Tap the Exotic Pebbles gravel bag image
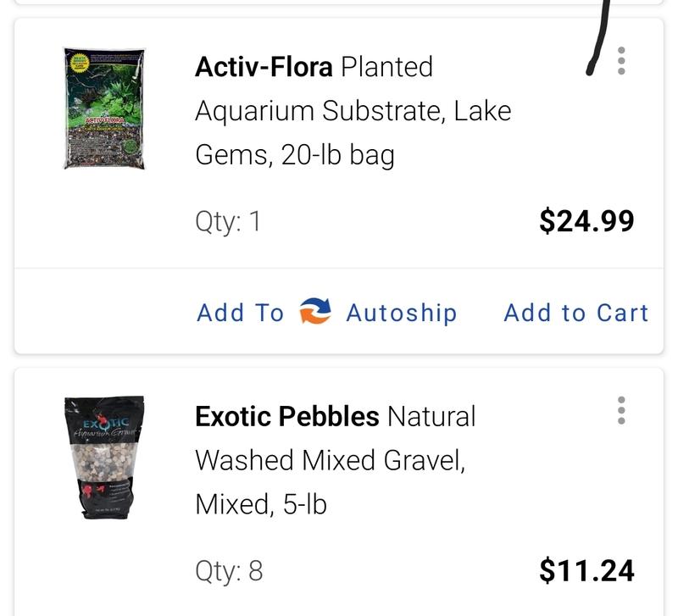Image resolution: width=678 pixels, height=616 pixels. pyautogui.click(x=106, y=458)
